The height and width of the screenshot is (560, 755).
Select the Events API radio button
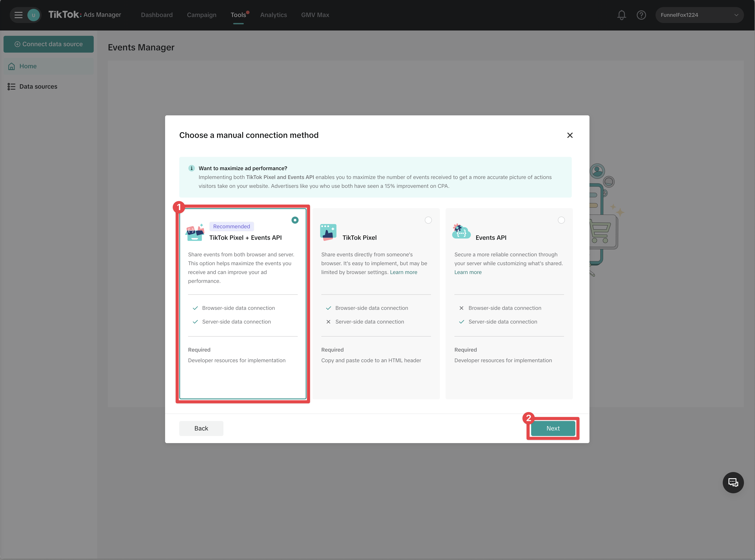point(561,220)
